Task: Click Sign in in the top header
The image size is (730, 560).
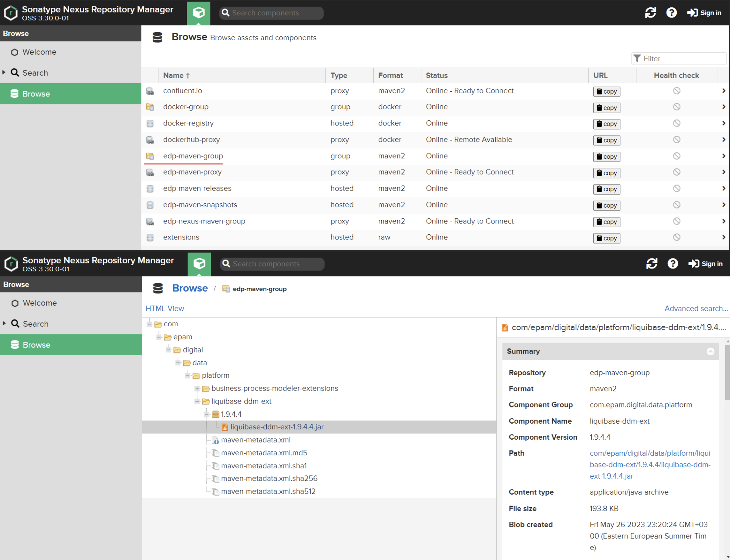Action: 704,13
